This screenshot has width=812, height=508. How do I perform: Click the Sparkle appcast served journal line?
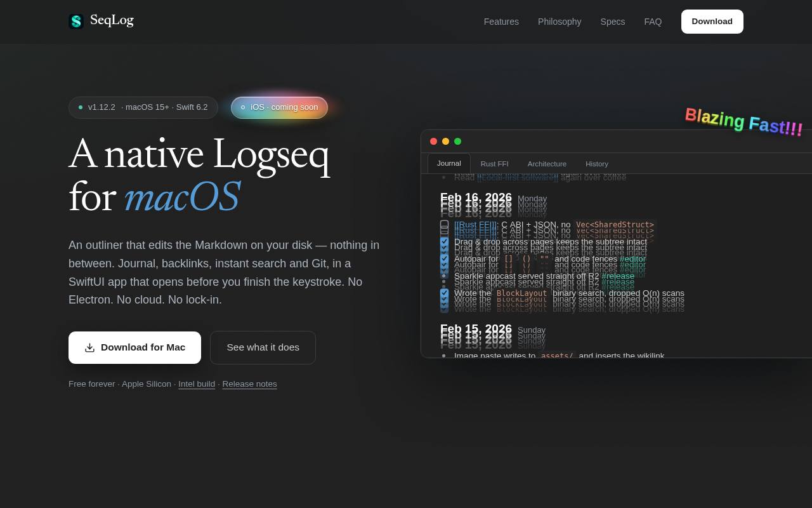[x=544, y=276]
